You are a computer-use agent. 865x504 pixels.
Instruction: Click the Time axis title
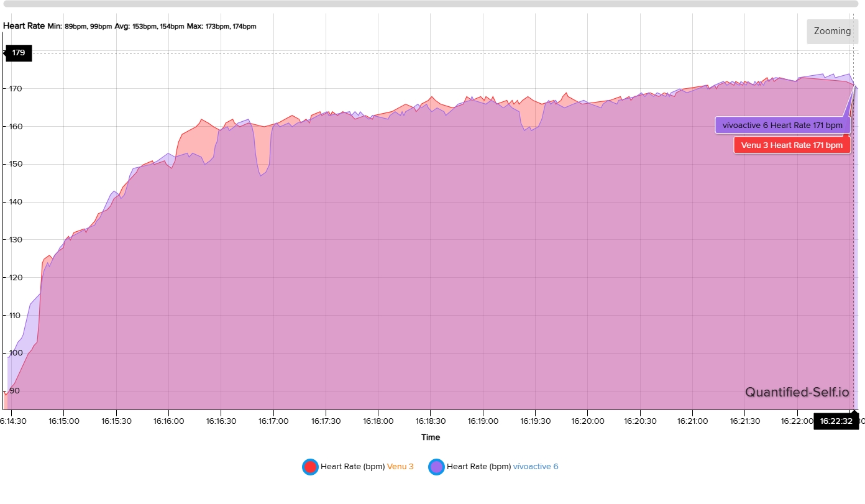[431, 438]
